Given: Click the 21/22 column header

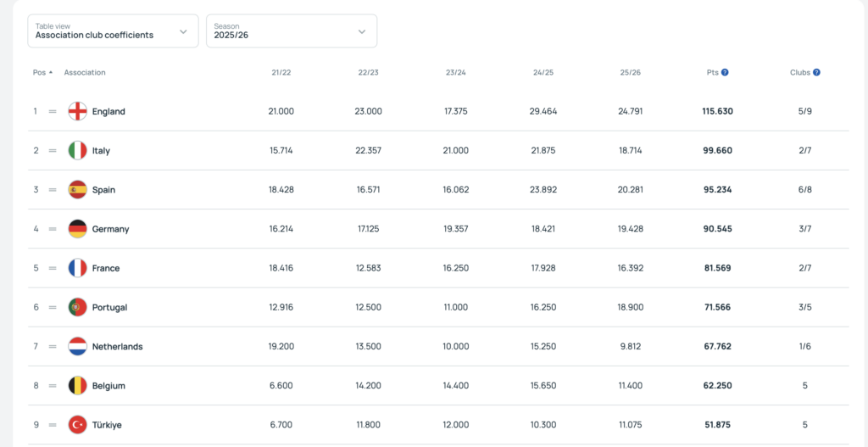Looking at the screenshot, I should 281,73.
